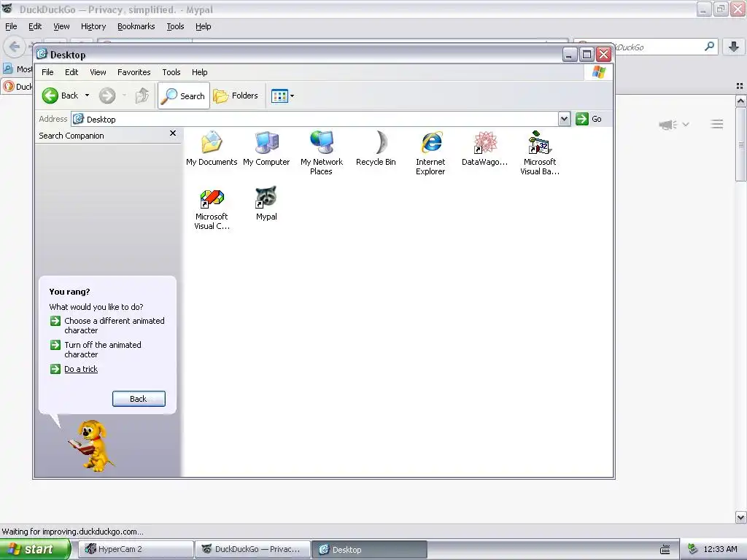Screen dimensions: 747x560
Task: Open the History menu in Mypal
Action: [x=93, y=26]
